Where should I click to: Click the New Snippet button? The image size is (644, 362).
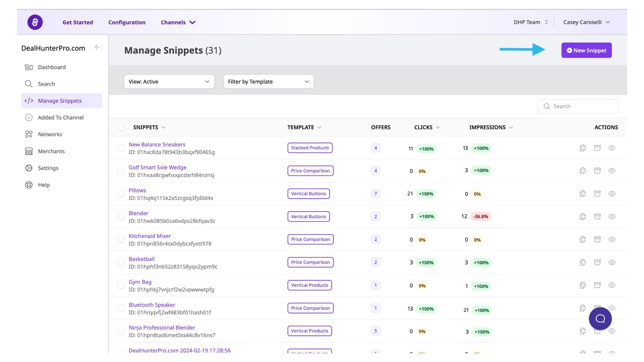(586, 51)
